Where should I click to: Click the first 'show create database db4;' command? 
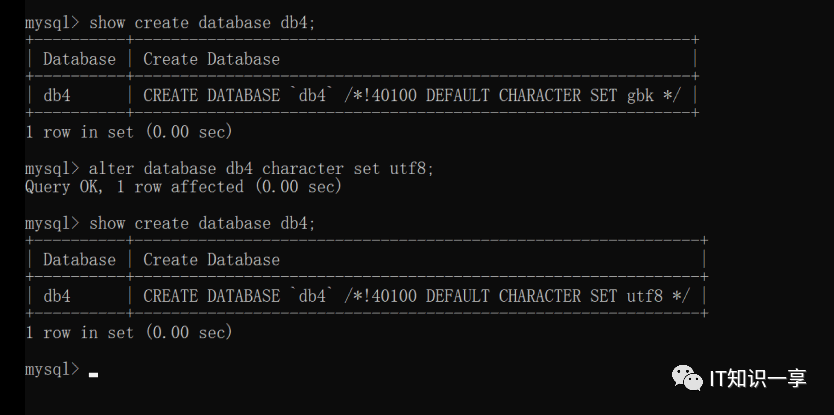202,23
